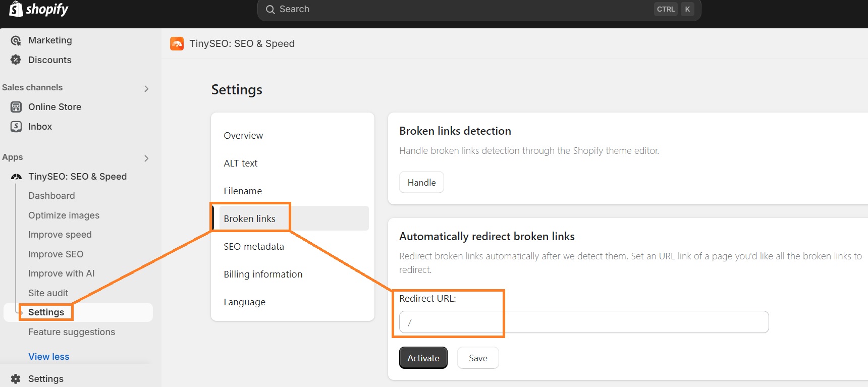
Task: Open the Settings gear at sidebar bottom
Action: tap(15, 378)
